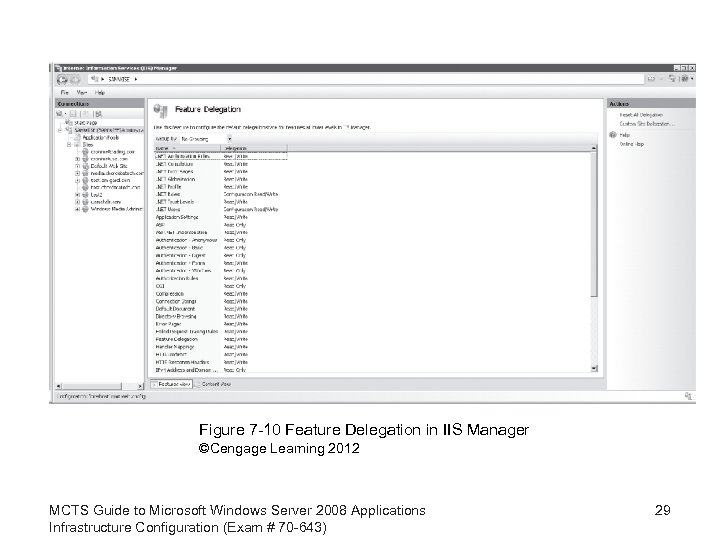The width and height of the screenshot is (720, 540).
Task: Click the Help globe icon in Actions
Action: tap(613, 135)
